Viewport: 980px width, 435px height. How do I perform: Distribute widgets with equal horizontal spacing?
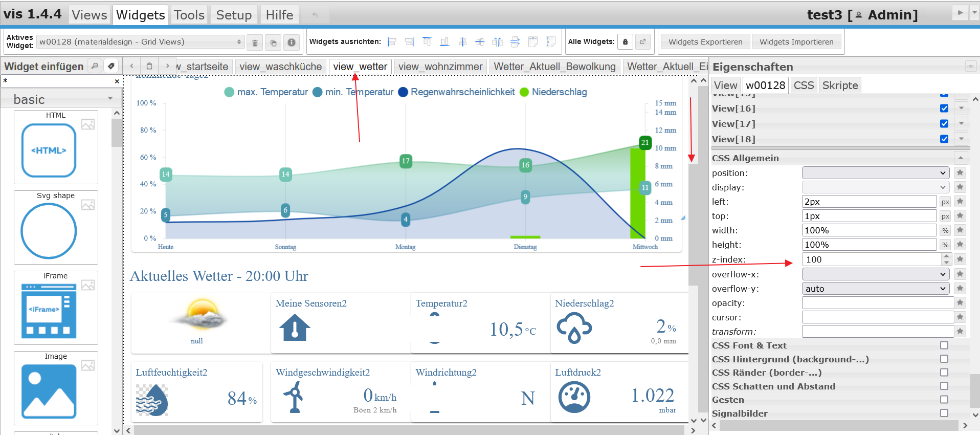[x=498, y=42]
